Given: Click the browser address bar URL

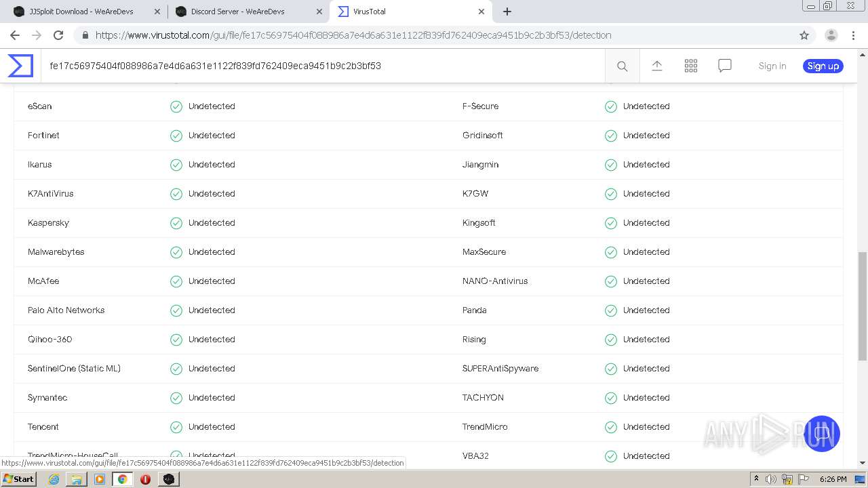Looking at the screenshot, I should (x=353, y=35).
